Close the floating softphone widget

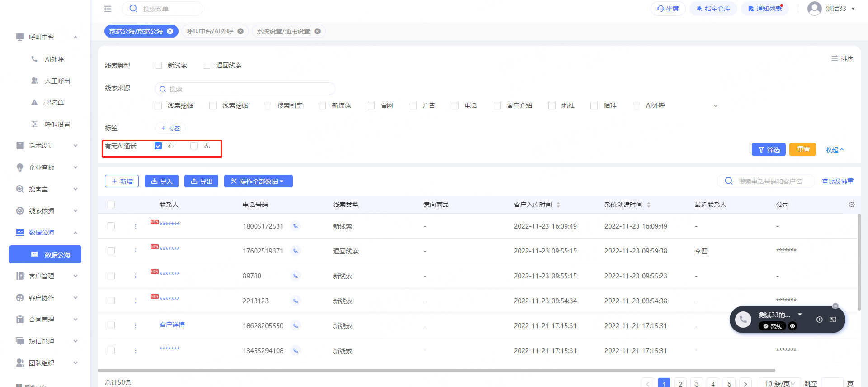(835, 306)
